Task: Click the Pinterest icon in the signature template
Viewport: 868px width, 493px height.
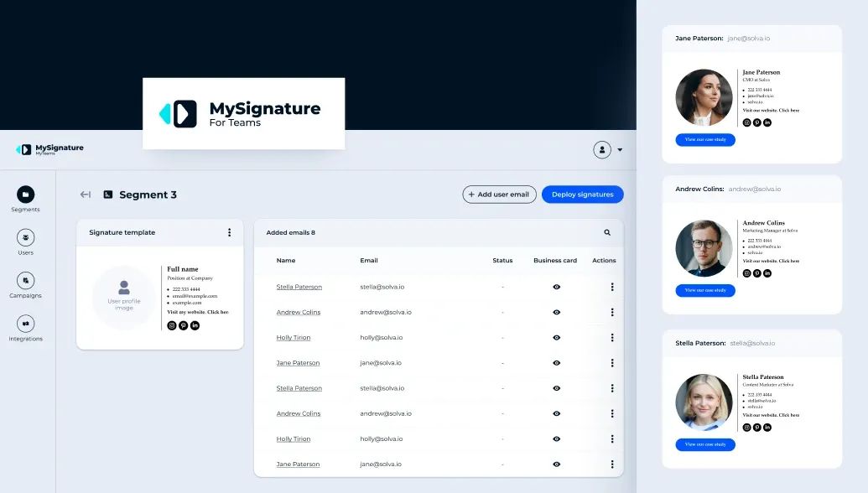Action: [183, 325]
